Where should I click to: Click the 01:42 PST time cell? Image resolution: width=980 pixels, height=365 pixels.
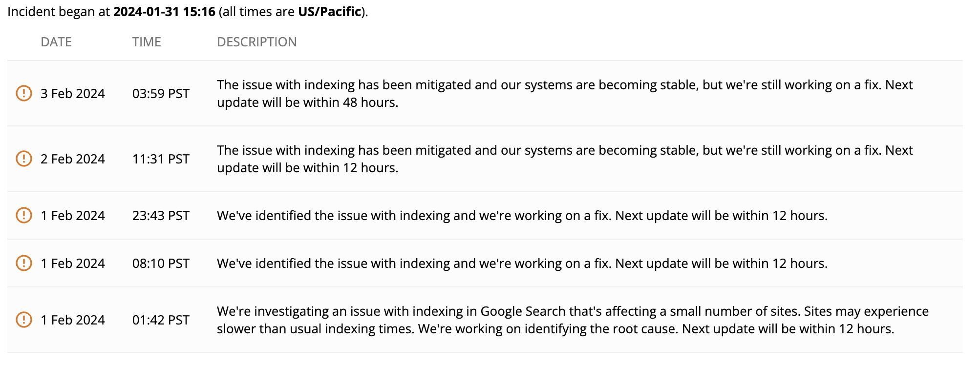pyautogui.click(x=161, y=320)
